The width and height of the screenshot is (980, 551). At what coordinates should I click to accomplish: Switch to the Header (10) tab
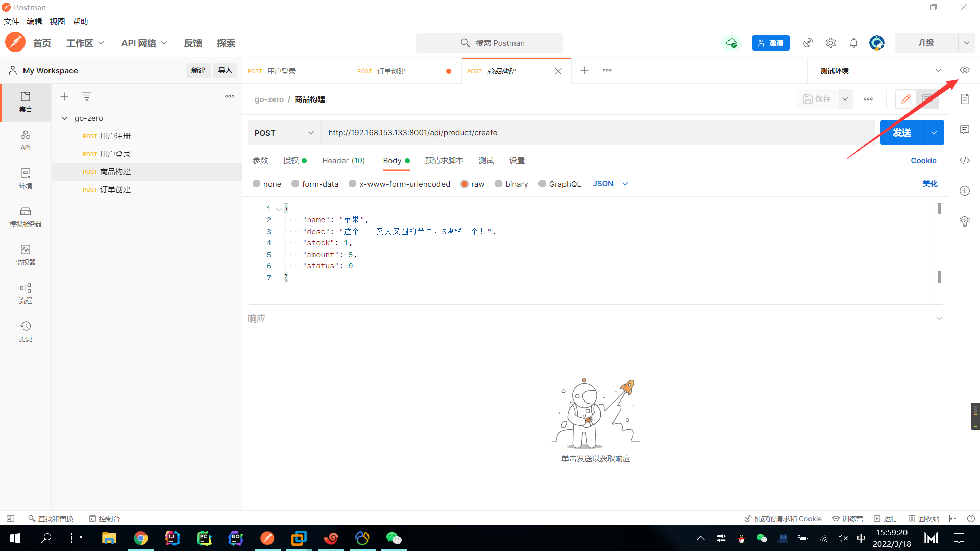click(x=343, y=161)
